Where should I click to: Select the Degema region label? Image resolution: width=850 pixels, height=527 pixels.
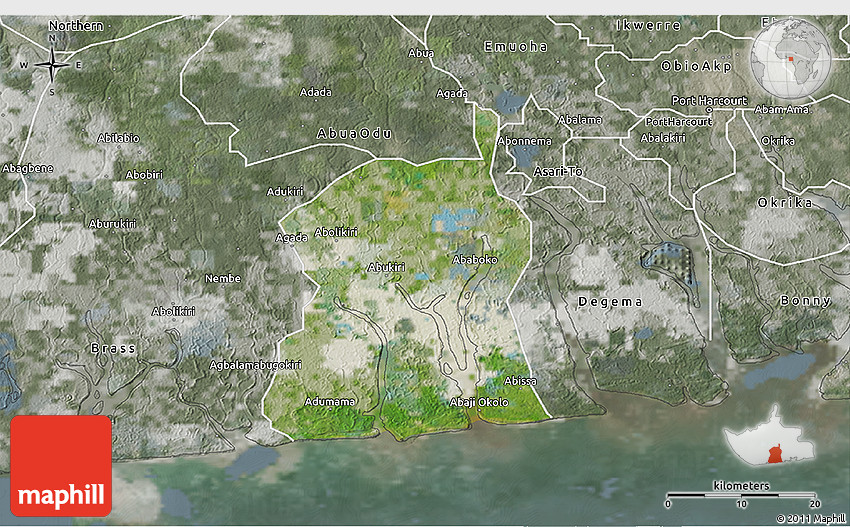[607, 301]
